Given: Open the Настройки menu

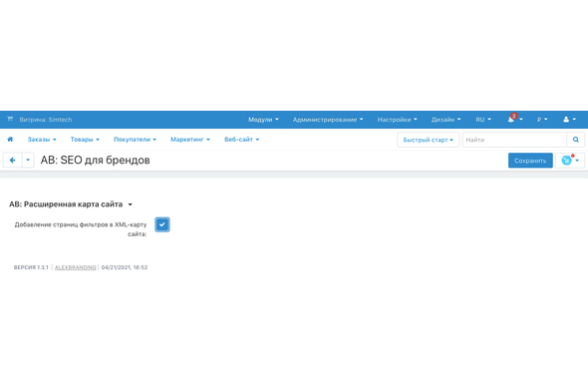Looking at the screenshot, I should (x=397, y=120).
